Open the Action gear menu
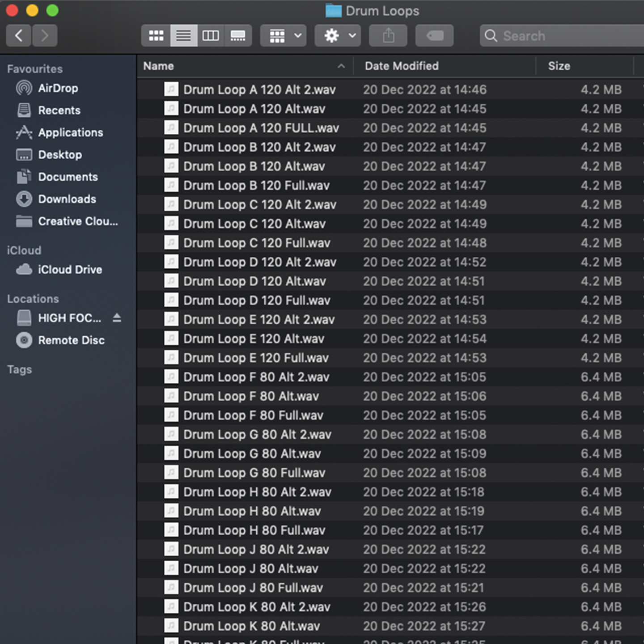Image resolution: width=644 pixels, height=644 pixels. [x=338, y=36]
